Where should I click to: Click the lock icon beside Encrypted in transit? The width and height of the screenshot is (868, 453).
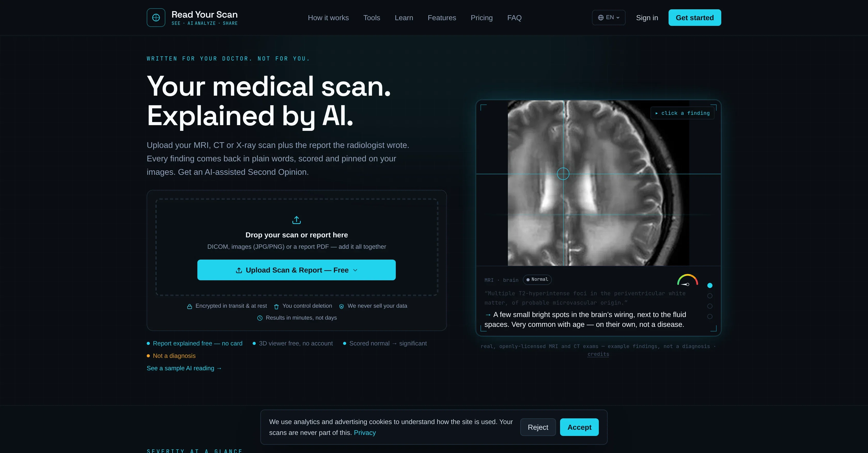pos(189,306)
